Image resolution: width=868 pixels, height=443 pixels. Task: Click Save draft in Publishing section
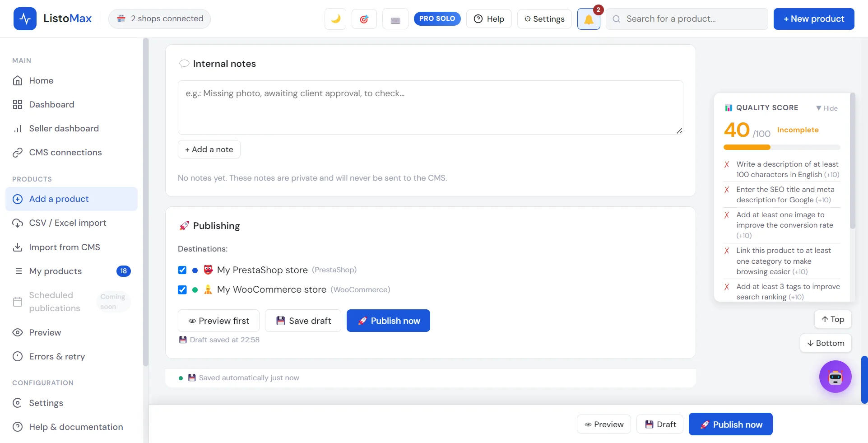coord(303,321)
